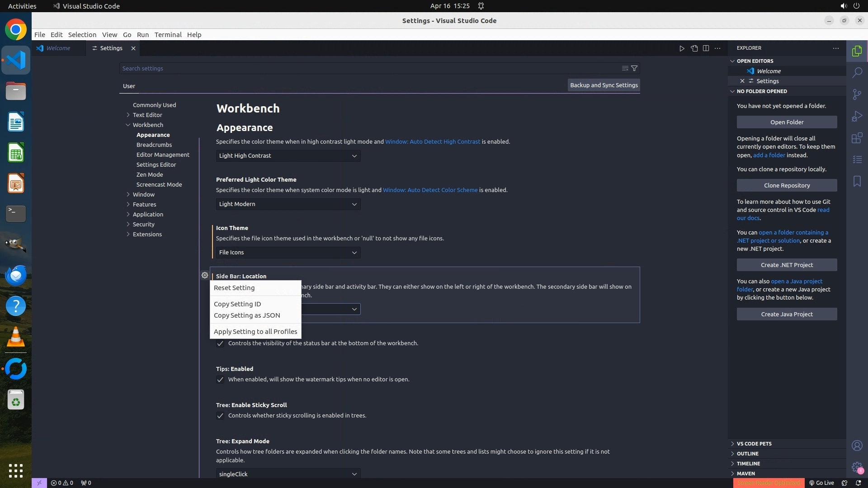
Task: Click into the Search settings field
Action: [362, 68]
